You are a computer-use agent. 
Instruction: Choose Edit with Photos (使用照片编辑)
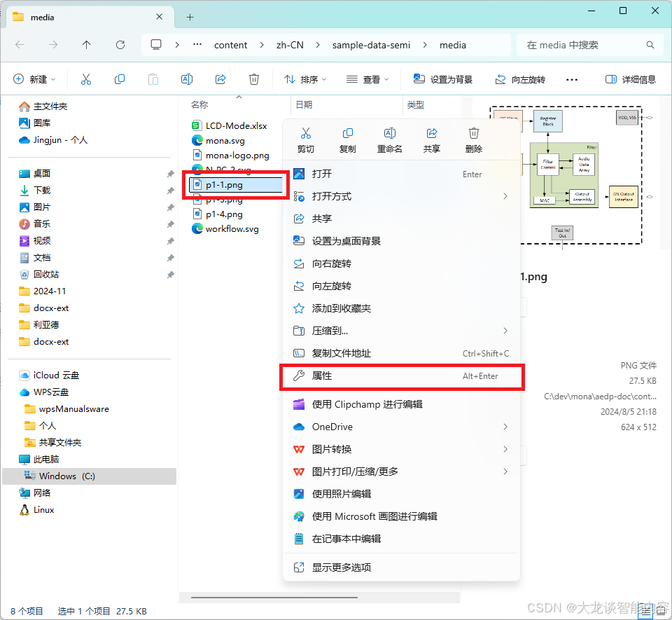(401, 494)
